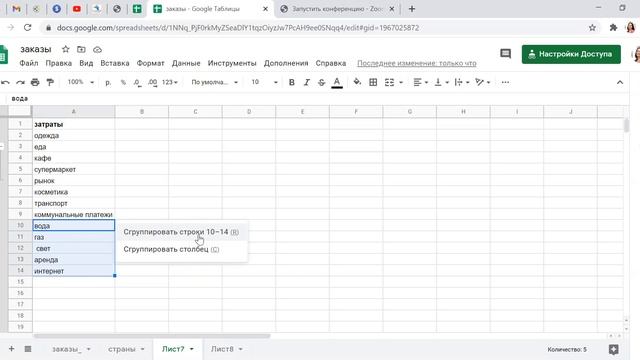Open the Инструменты menu

pos(232,63)
